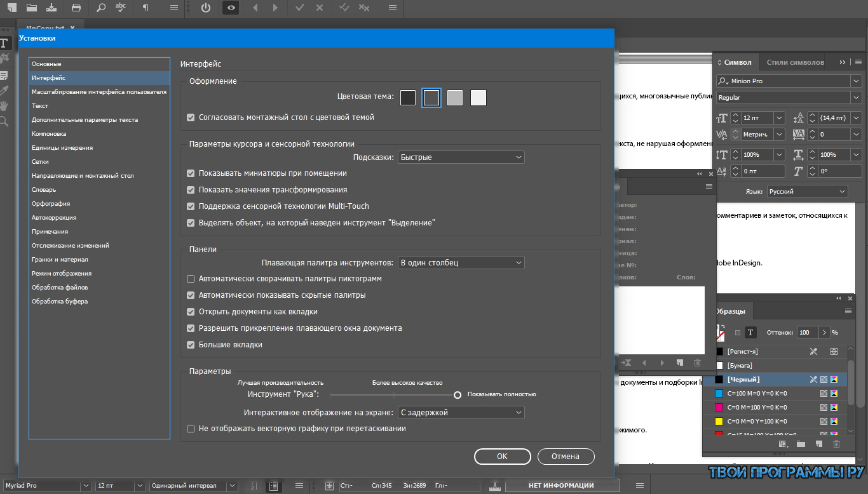This screenshot has width=868, height=494.
Task: Toggle highlight object under Selection tool
Action: [x=191, y=223]
